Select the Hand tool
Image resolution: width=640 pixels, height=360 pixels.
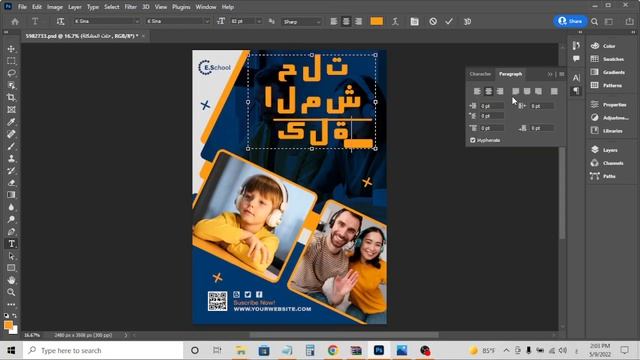point(11,280)
